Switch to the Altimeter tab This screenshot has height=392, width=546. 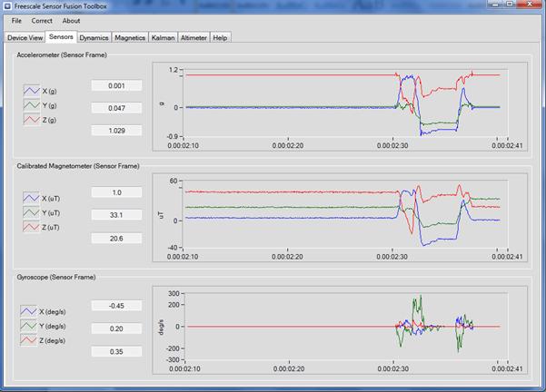pyautogui.click(x=194, y=37)
